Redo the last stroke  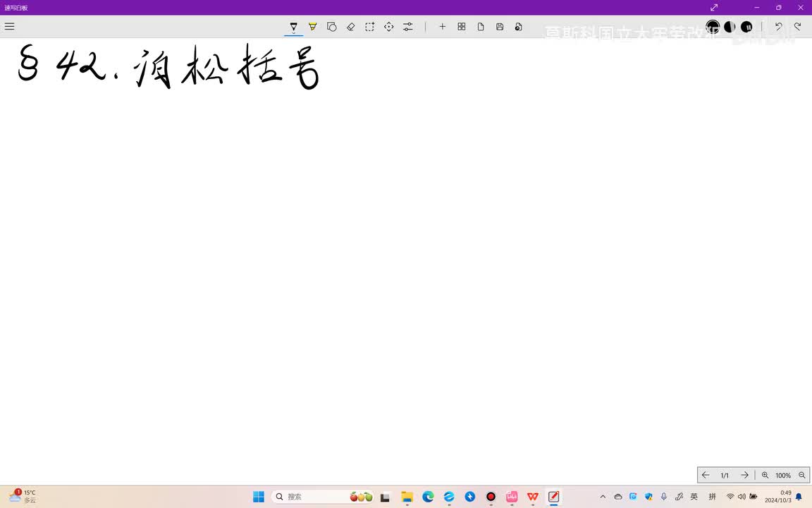tap(797, 26)
